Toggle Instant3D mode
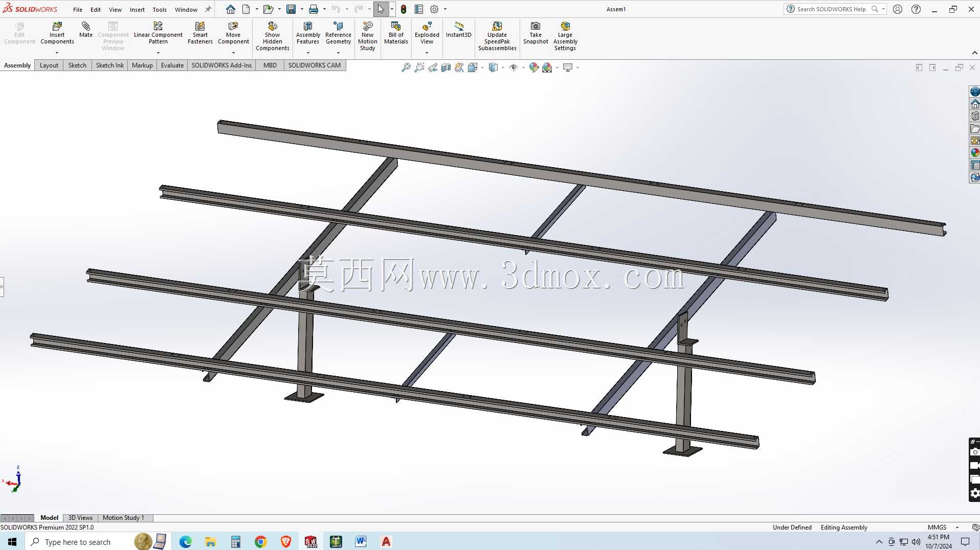 (458, 30)
